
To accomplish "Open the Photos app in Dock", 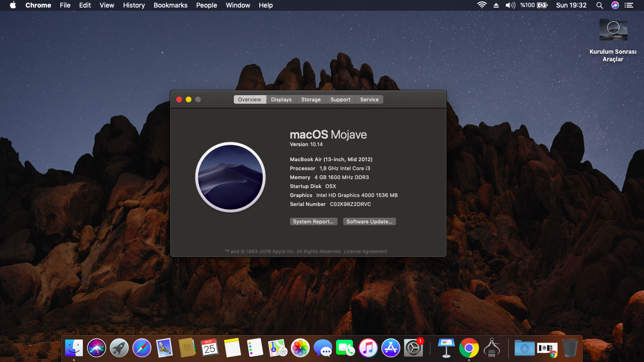I will tap(300, 348).
